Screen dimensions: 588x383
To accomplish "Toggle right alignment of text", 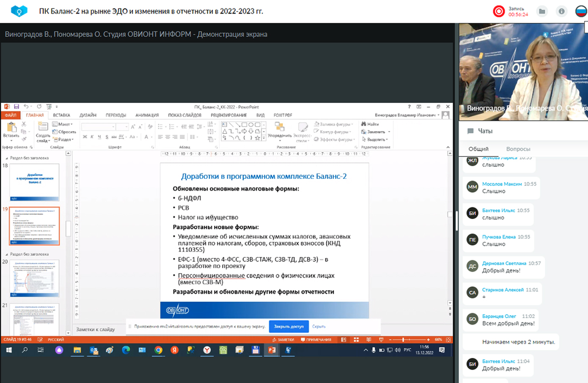I will pyautogui.click(x=175, y=137).
